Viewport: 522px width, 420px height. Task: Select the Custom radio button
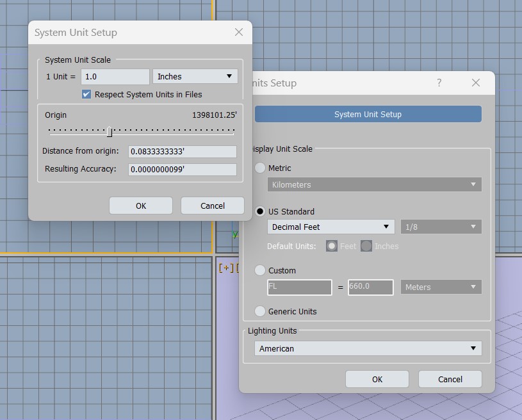[260, 270]
